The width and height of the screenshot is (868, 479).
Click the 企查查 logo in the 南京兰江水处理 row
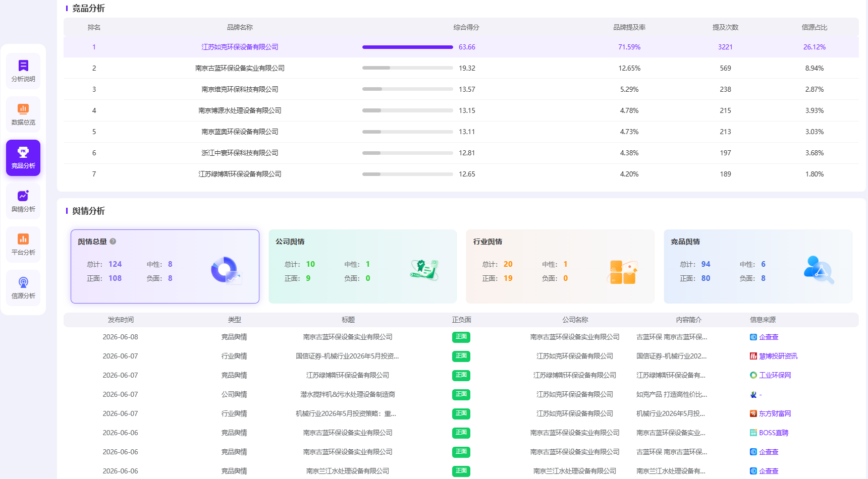[753, 471]
